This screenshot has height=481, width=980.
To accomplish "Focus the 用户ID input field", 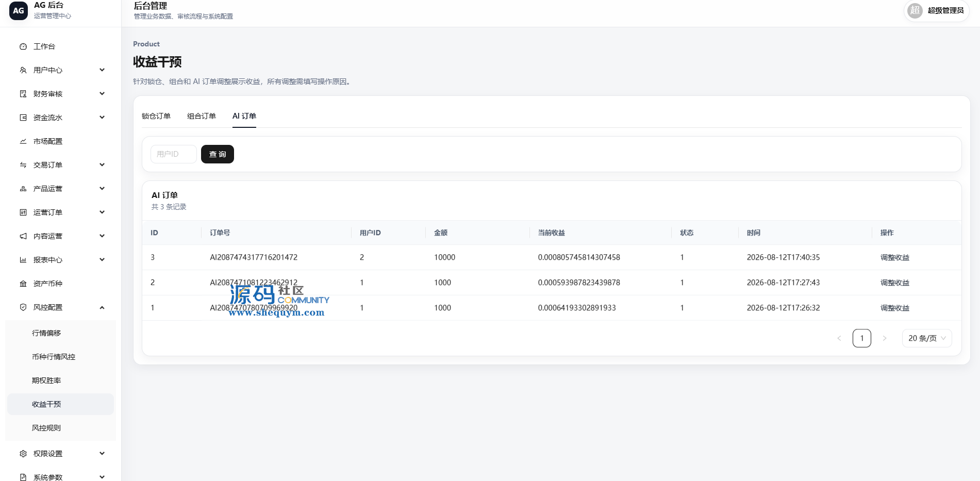I will coord(174,154).
